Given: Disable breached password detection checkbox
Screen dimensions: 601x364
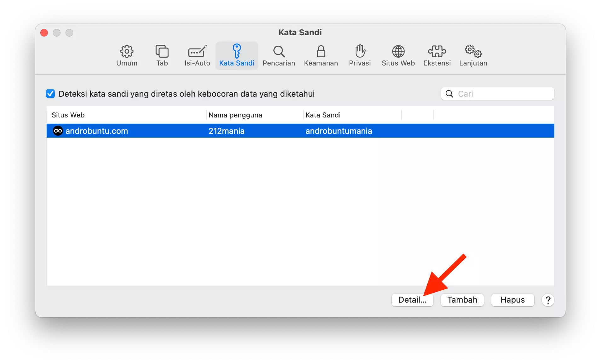Looking at the screenshot, I should [x=50, y=94].
